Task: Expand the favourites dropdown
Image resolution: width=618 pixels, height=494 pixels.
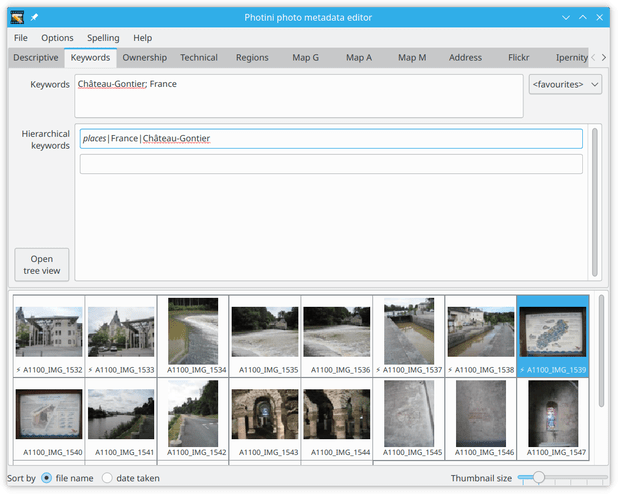Action: click(565, 84)
